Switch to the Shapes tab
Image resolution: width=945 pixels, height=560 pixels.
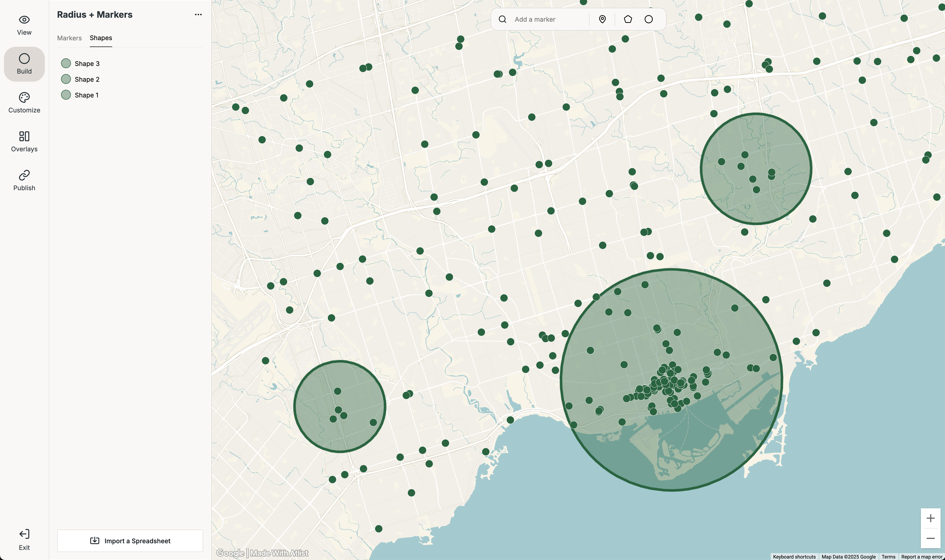(x=101, y=38)
